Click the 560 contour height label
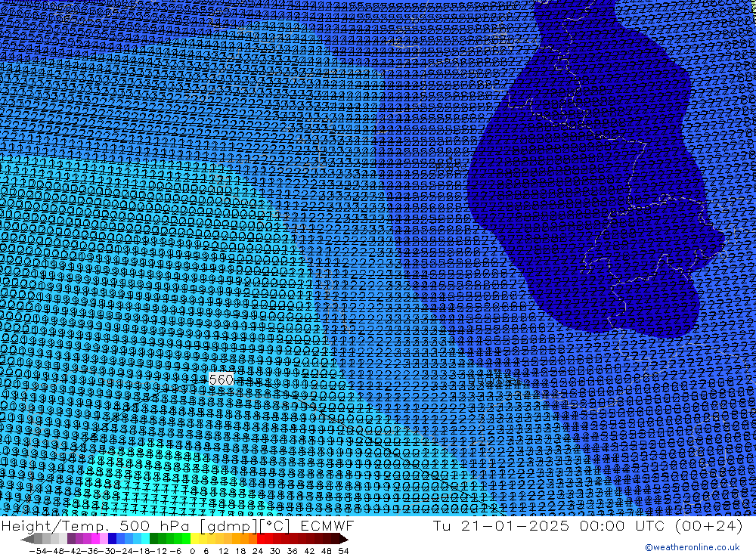This screenshot has height=554, width=756. coord(222,379)
